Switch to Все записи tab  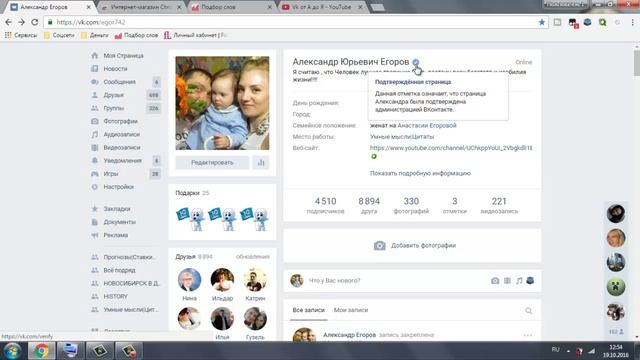[309, 310]
